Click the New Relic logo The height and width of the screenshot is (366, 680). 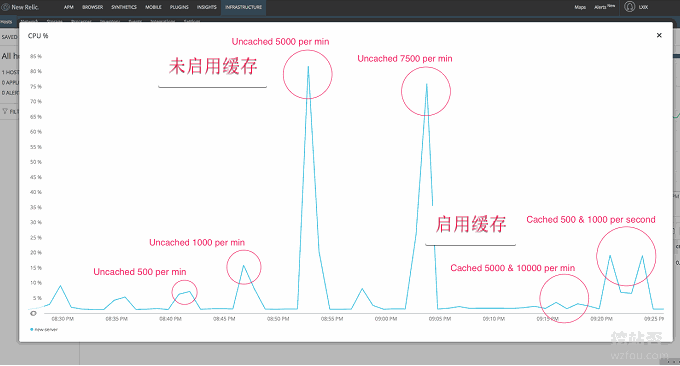tap(20, 7)
